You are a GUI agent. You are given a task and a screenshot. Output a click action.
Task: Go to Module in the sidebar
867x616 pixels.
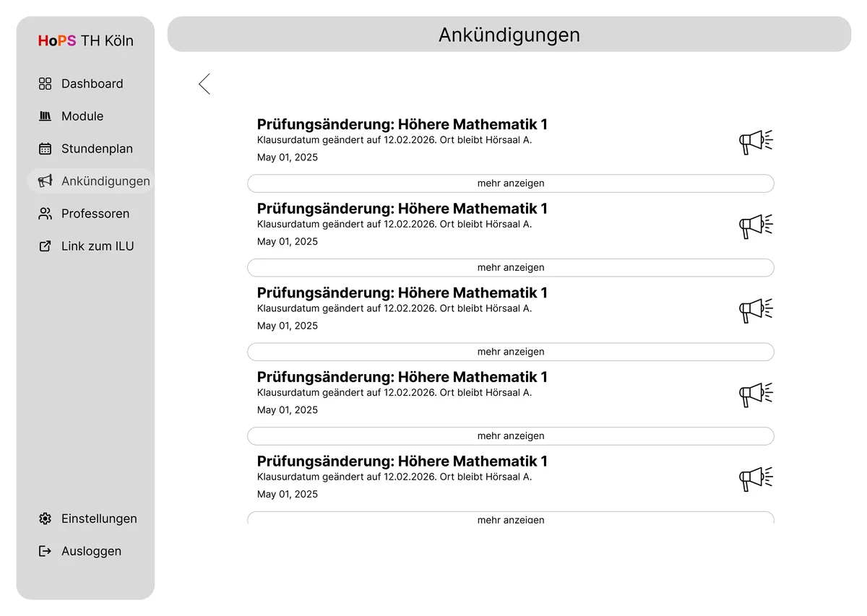pos(82,116)
